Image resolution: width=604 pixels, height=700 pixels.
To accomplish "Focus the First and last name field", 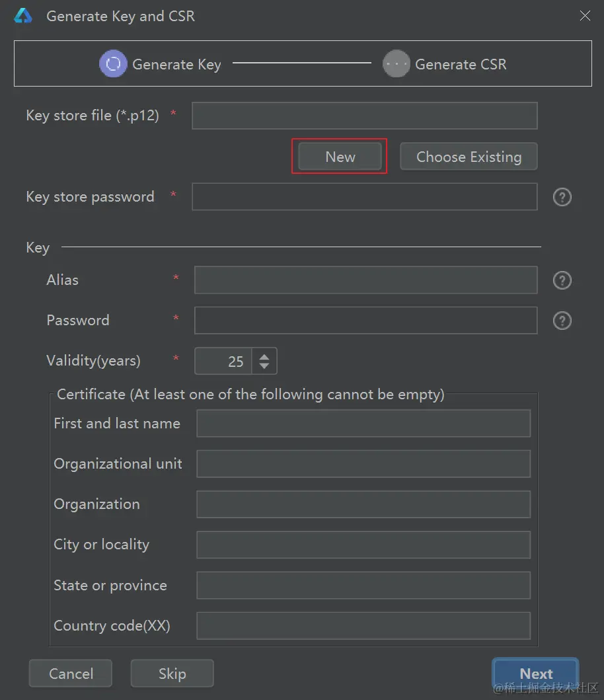I will click(363, 423).
